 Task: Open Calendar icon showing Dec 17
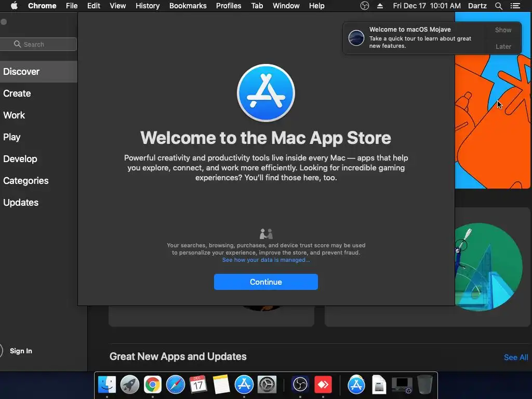pyautogui.click(x=198, y=384)
